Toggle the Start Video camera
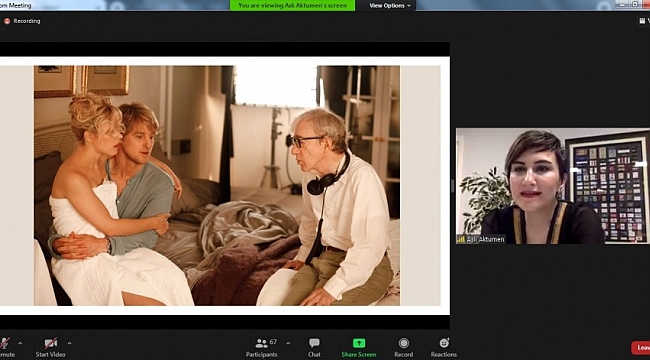This screenshot has height=360, width=650. point(50,348)
